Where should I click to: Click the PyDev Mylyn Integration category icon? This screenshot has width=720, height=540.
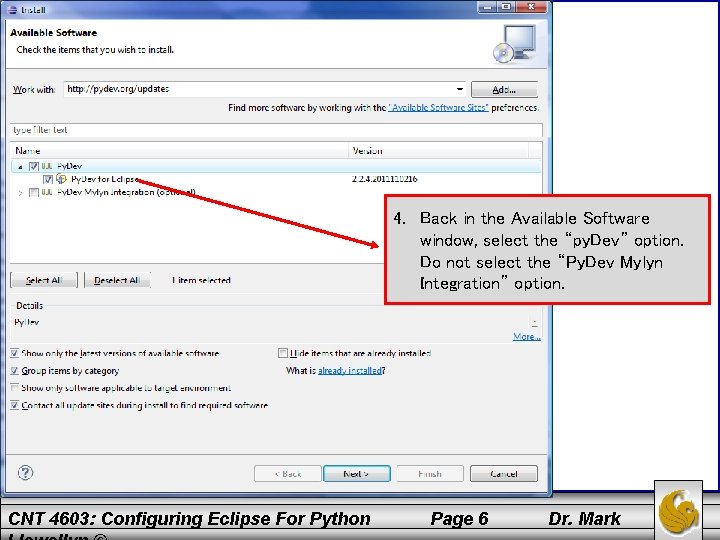pos(46,192)
